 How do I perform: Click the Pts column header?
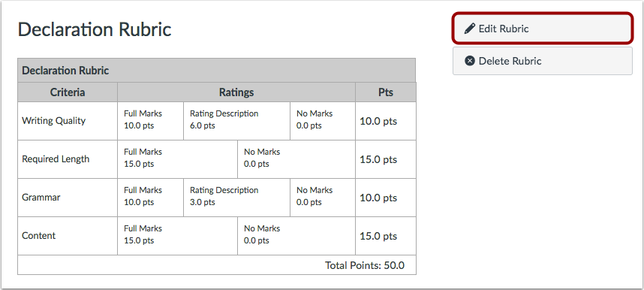click(386, 92)
